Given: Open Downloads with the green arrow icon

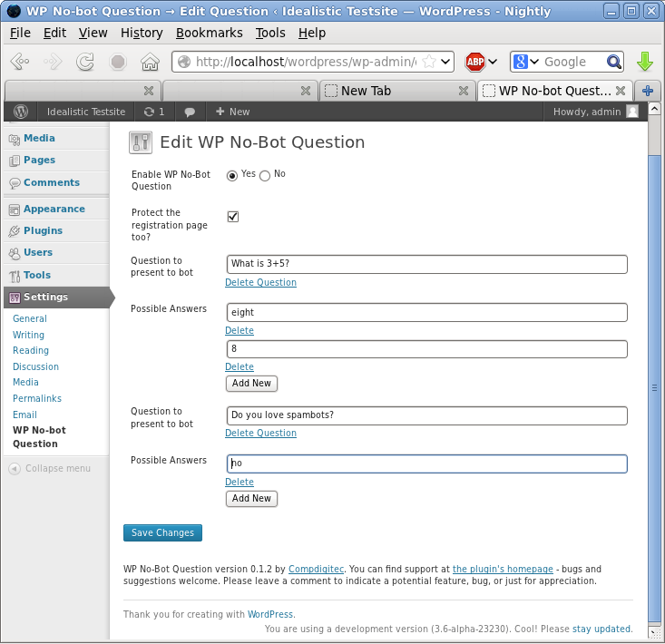Looking at the screenshot, I should [x=645, y=62].
